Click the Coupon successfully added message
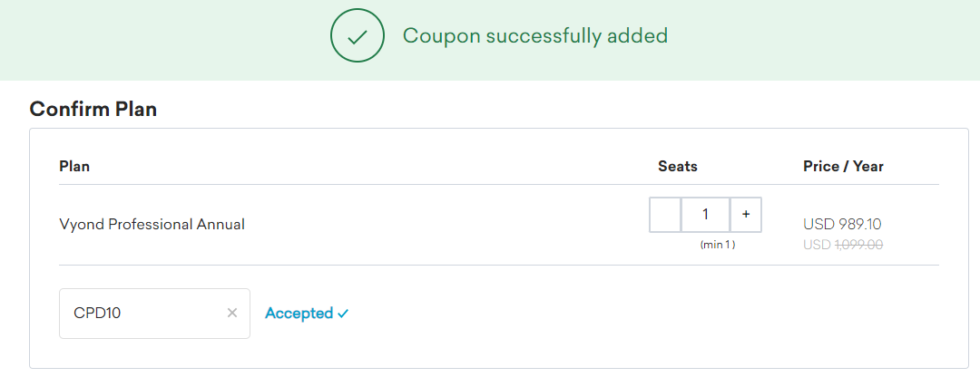 (534, 36)
